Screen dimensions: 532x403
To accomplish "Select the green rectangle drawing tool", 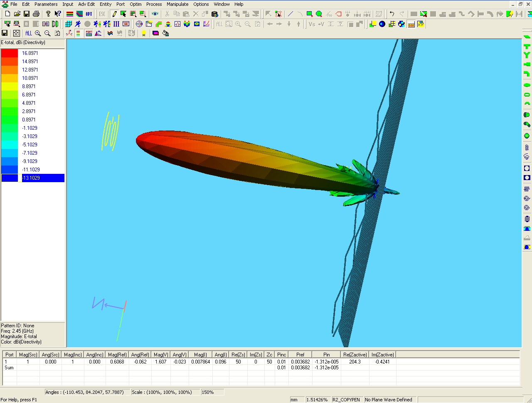I will coord(309,14).
